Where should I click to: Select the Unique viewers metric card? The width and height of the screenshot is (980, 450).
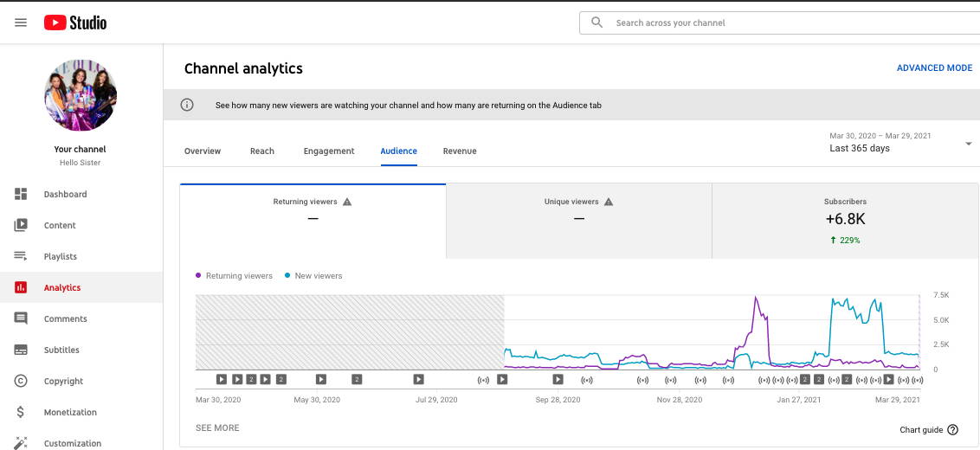[x=579, y=221]
